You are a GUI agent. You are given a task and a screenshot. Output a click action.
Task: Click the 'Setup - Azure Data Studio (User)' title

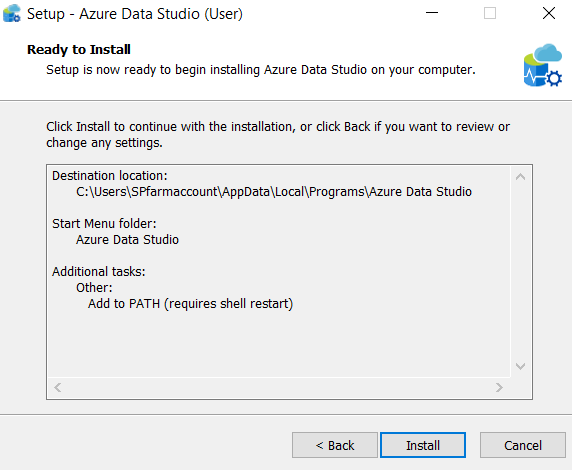[x=135, y=14]
